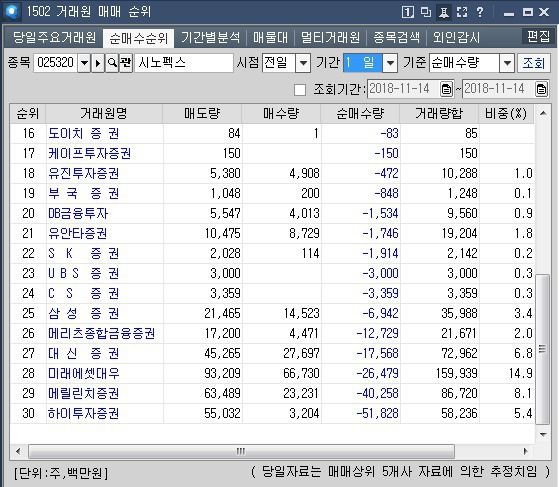559x487 pixels.
Task: Click the start date field 2018-11-14
Action: point(404,89)
